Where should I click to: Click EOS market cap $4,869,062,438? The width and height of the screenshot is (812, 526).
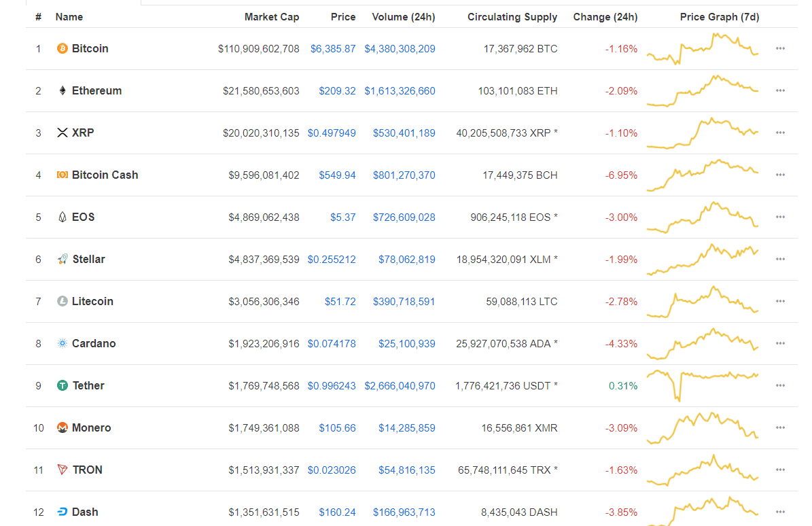[x=264, y=217]
